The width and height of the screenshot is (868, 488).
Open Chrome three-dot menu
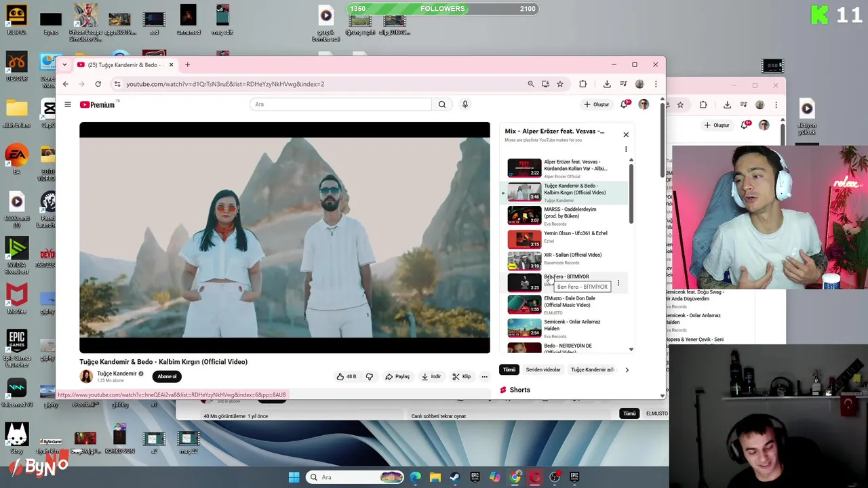[x=656, y=84]
